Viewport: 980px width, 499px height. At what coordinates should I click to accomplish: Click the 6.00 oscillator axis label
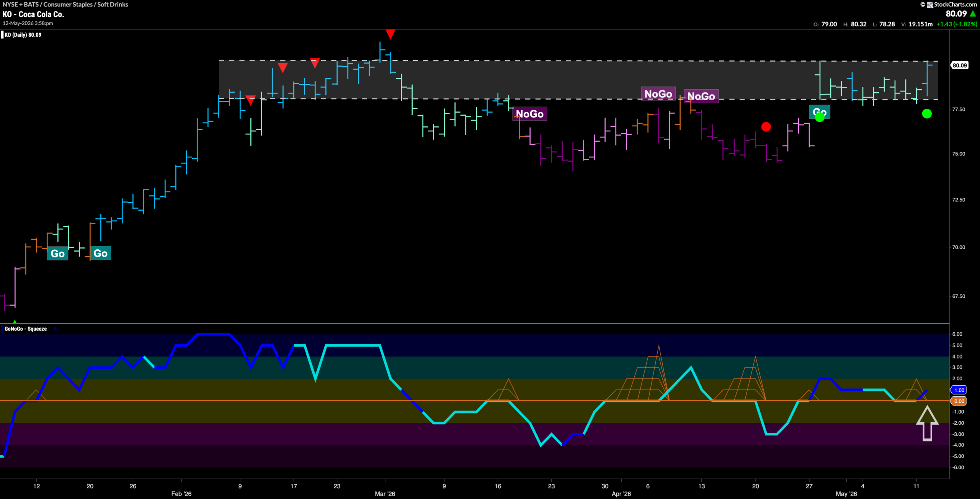[957, 334]
